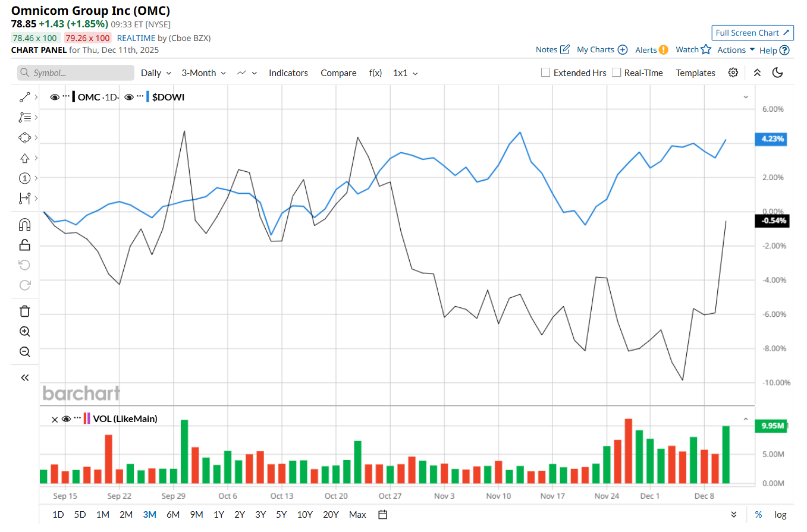This screenshot has width=807, height=532.
Task: Zoom out with the minus magnifier
Action: click(x=24, y=351)
